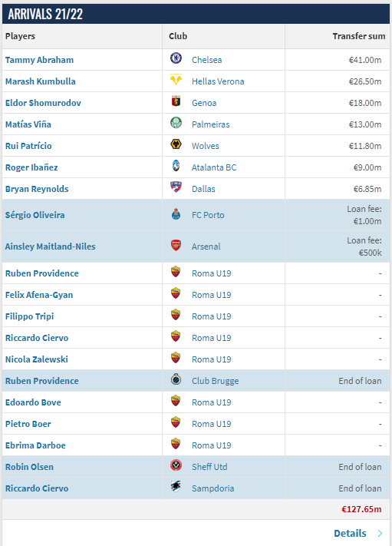The width and height of the screenshot is (392, 546).
Task: Open the Hellas Verona club name link
Action: (218, 81)
